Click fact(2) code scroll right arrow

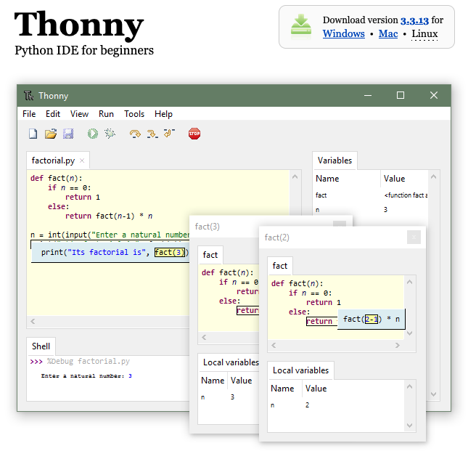click(x=398, y=345)
